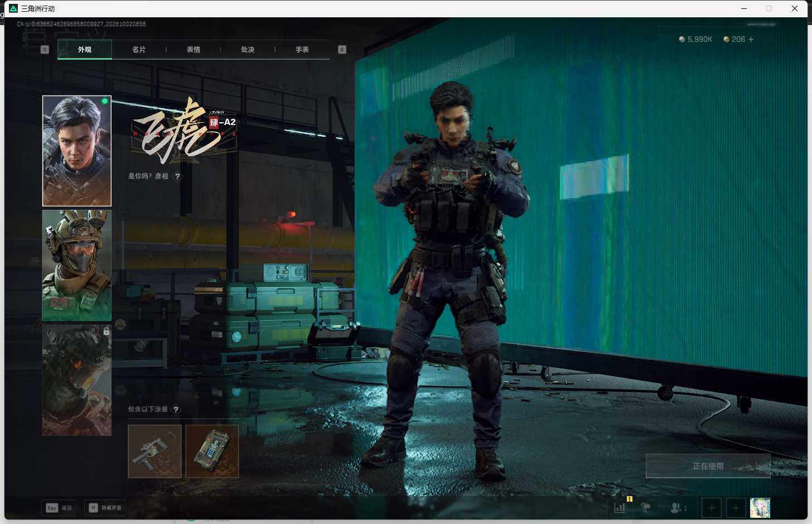Select the locked dark operator skin thumbnail
This screenshot has height=524, width=812.
(77, 380)
